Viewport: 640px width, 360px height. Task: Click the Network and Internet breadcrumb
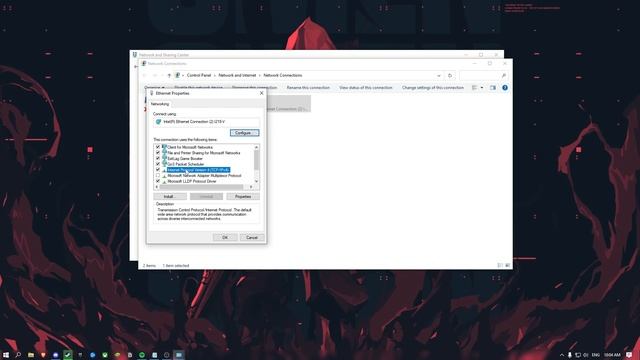click(237, 76)
